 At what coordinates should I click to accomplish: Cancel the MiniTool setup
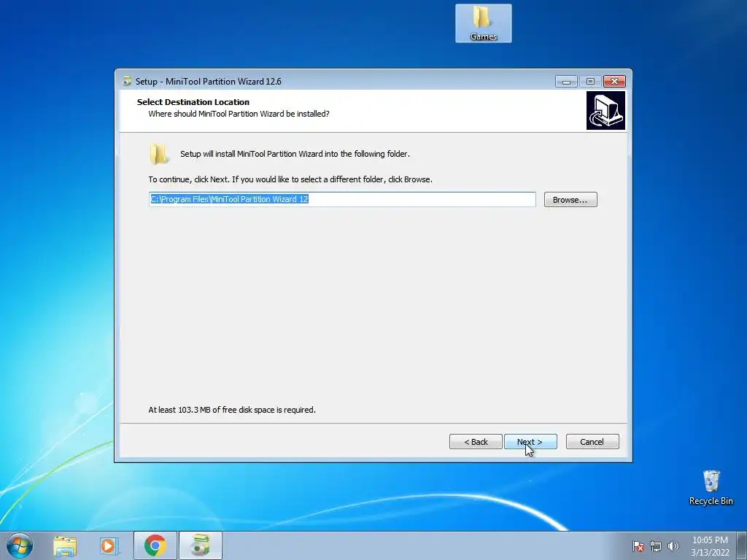point(592,441)
